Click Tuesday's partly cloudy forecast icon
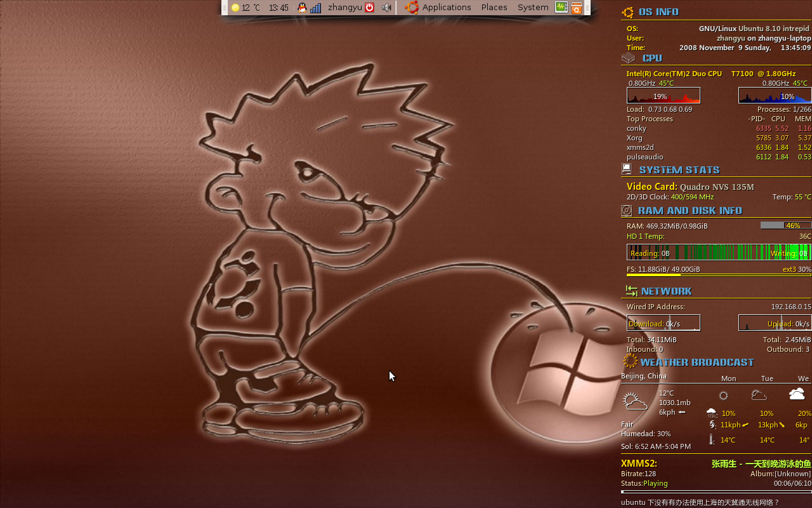812x508 pixels. click(759, 395)
